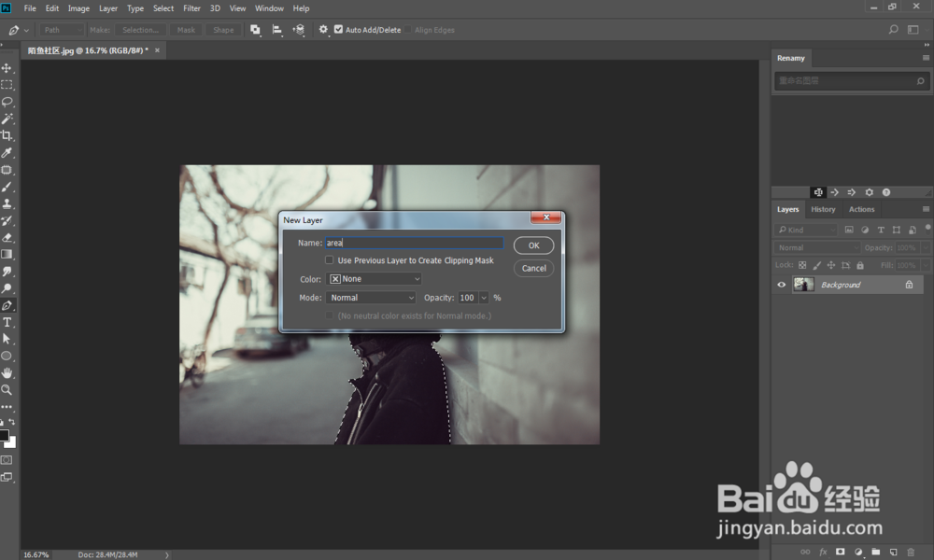The image size is (934, 560).
Task: Open the Opacity arrow in New Layer dialog
Action: 484,298
